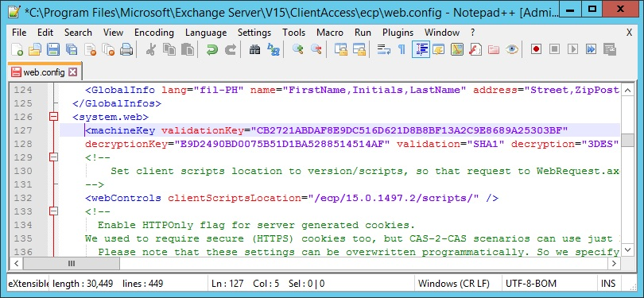Click UTF-8-BOM encoding in status bar
The height and width of the screenshot is (298, 644).
click(x=531, y=284)
